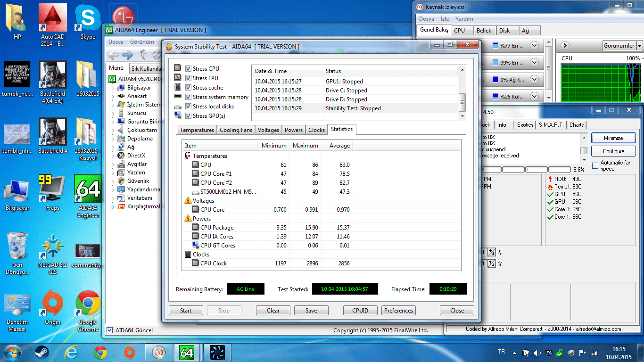The image size is (644, 362).
Task: Expand the Sunucu tree node
Action: tap(113, 113)
